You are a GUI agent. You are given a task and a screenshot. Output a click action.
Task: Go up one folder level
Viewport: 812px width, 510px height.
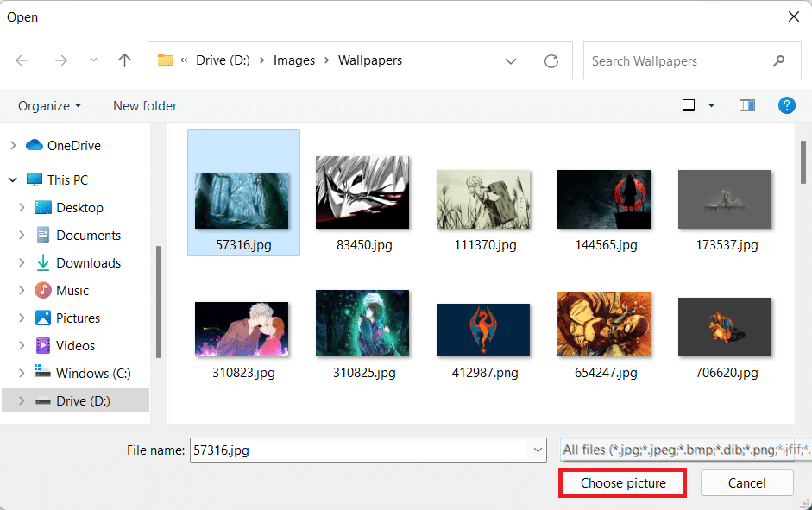tap(124, 60)
